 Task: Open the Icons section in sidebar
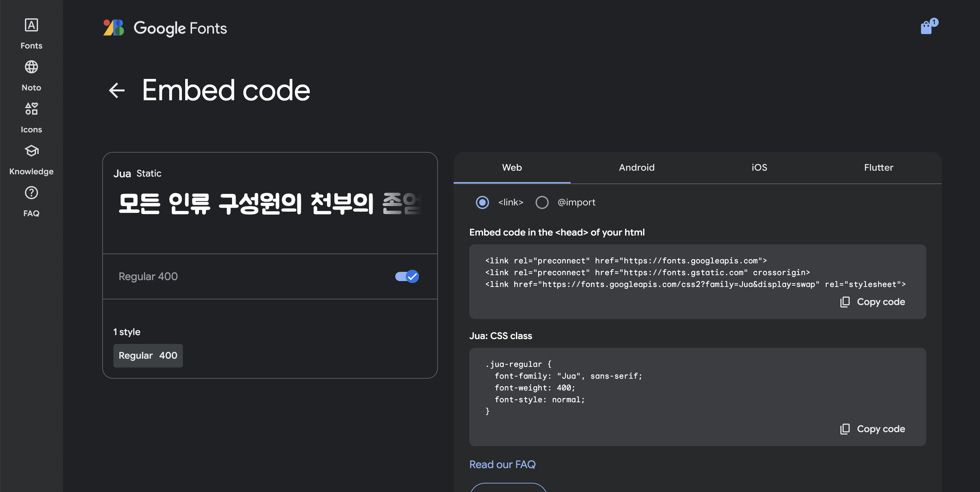[31, 109]
